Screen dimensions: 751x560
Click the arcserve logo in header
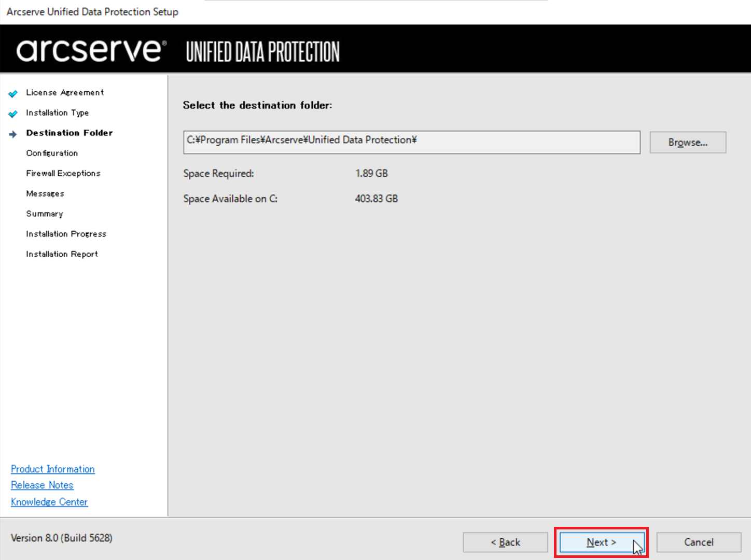[91, 50]
